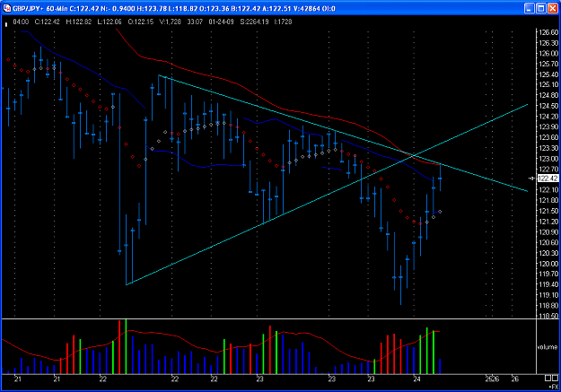Click the O:122.15 value in the data line
The image size is (561, 392).
[141, 22]
